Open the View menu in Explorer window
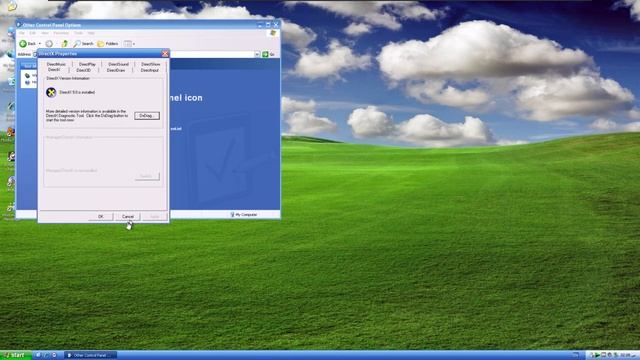This screenshot has height=360, width=640. point(45,33)
